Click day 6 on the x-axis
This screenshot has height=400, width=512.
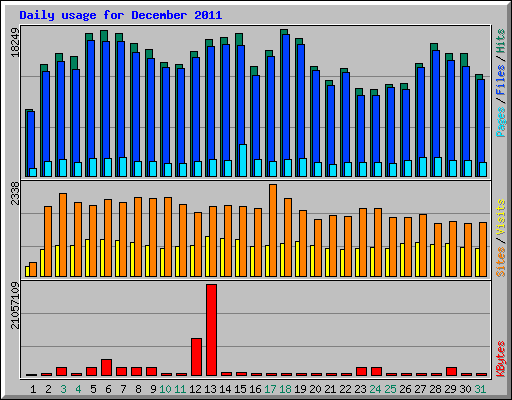[x=108, y=389]
